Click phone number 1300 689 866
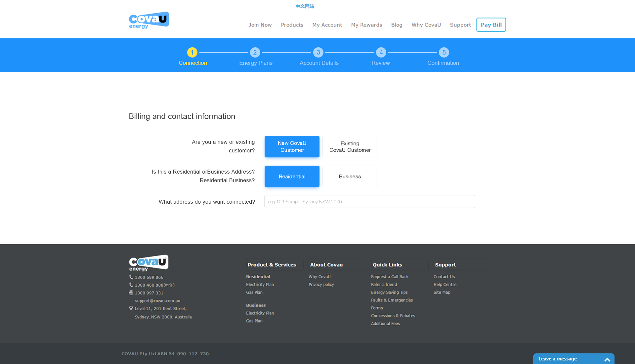The width and height of the screenshot is (635, 364). click(149, 277)
